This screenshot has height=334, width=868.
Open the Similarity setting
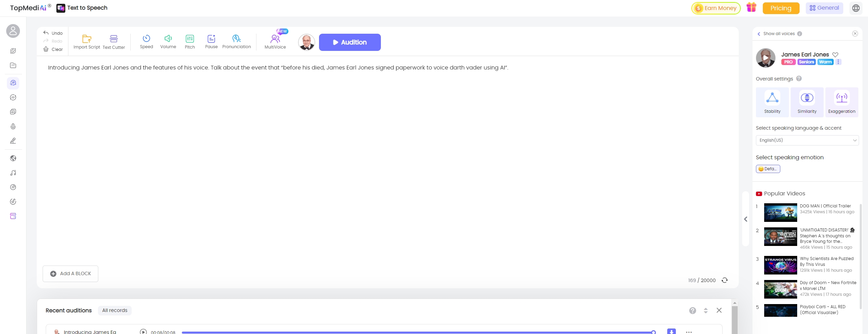[x=807, y=102]
